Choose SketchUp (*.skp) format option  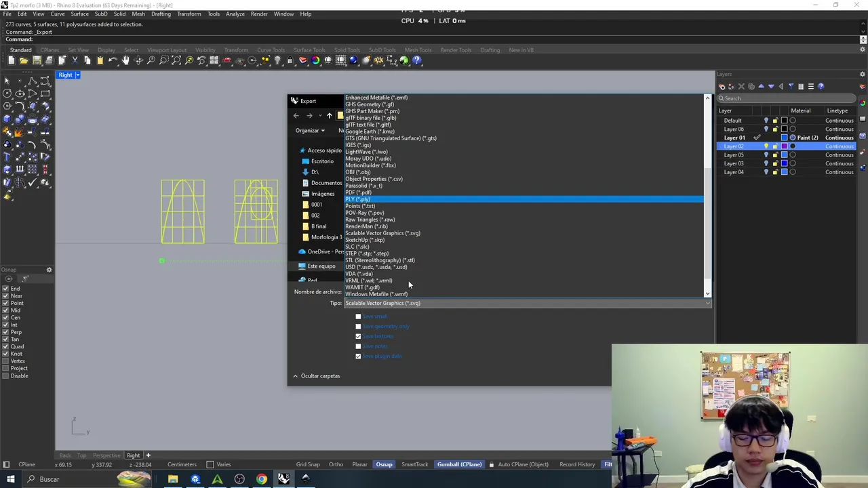365,240
